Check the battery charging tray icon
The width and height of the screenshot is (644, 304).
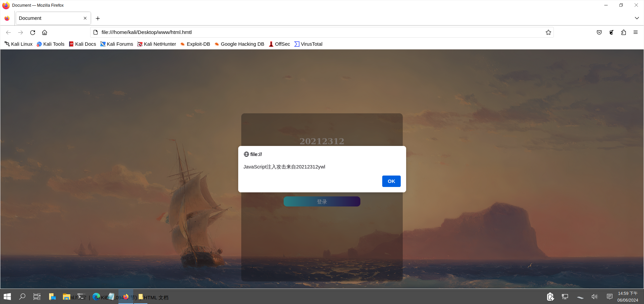(x=550, y=297)
